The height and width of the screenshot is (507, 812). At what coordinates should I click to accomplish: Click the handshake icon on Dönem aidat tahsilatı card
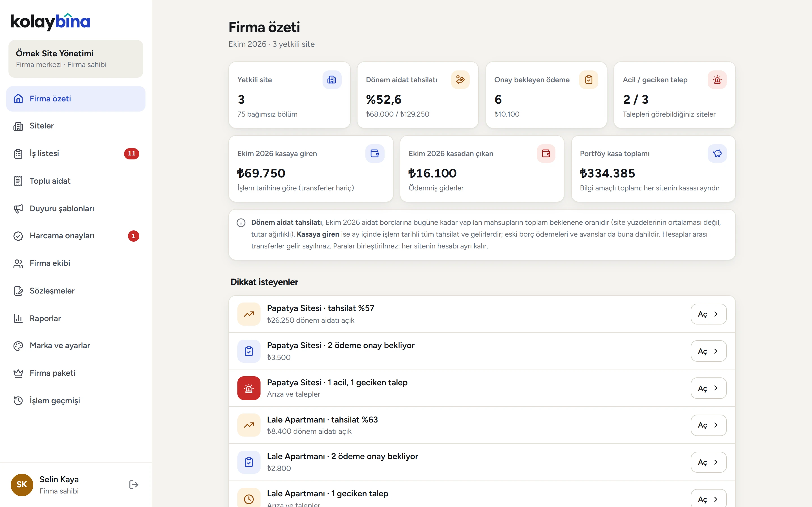pos(460,79)
